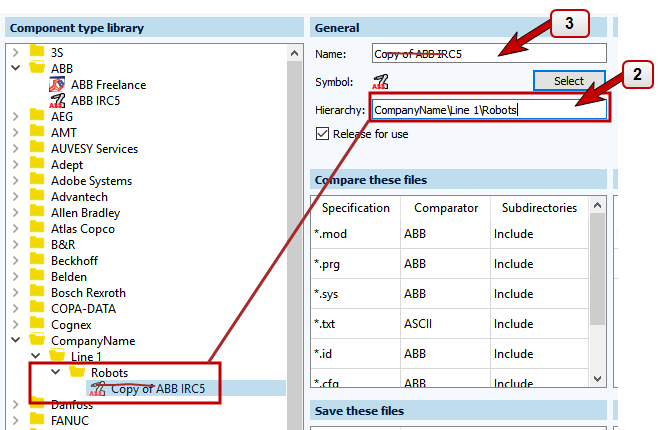Click the ASCII comparator cell
This screenshot has height=430, width=663.
(x=446, y=324)
